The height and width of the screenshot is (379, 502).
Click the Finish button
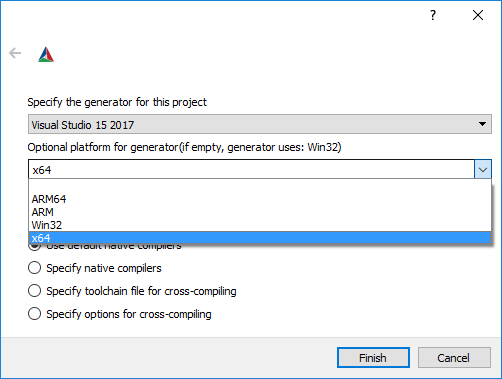coord(373,358)
